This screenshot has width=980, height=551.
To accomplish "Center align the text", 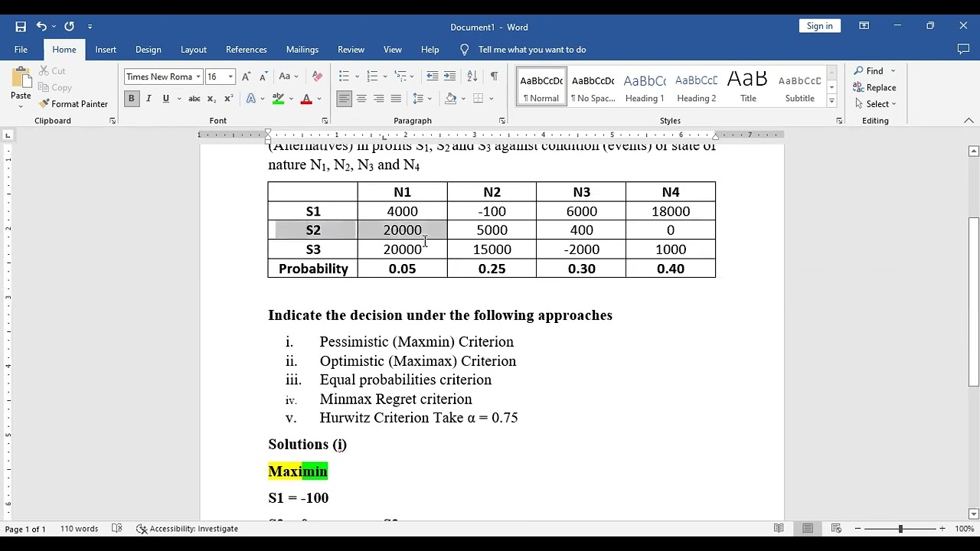I will tap(361, 99).
